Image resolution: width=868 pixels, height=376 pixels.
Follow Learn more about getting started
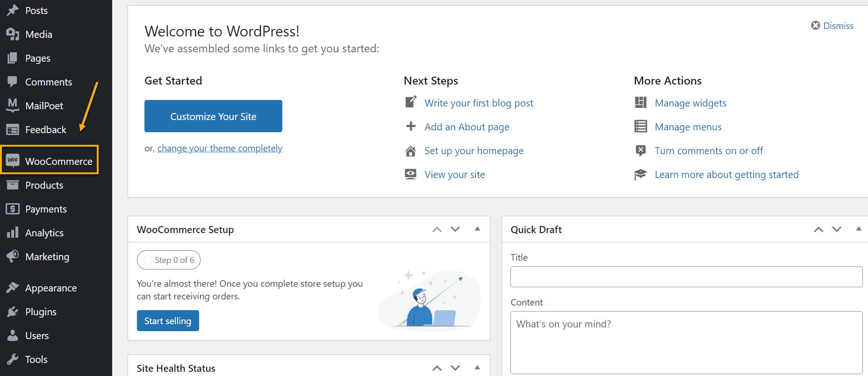click(726, 174)
